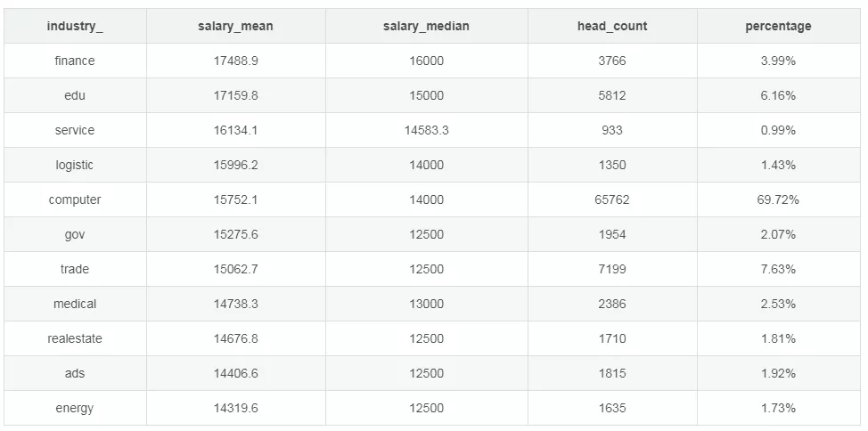Click the head_count column header
The width and height of the screenshot is (868, 431).
pos(612,26)
